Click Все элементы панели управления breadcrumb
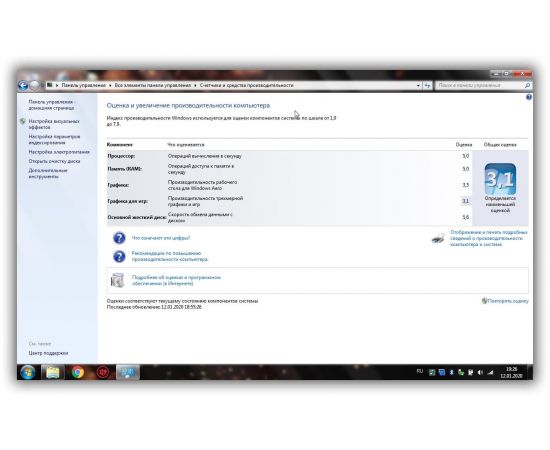 [153, 85]
